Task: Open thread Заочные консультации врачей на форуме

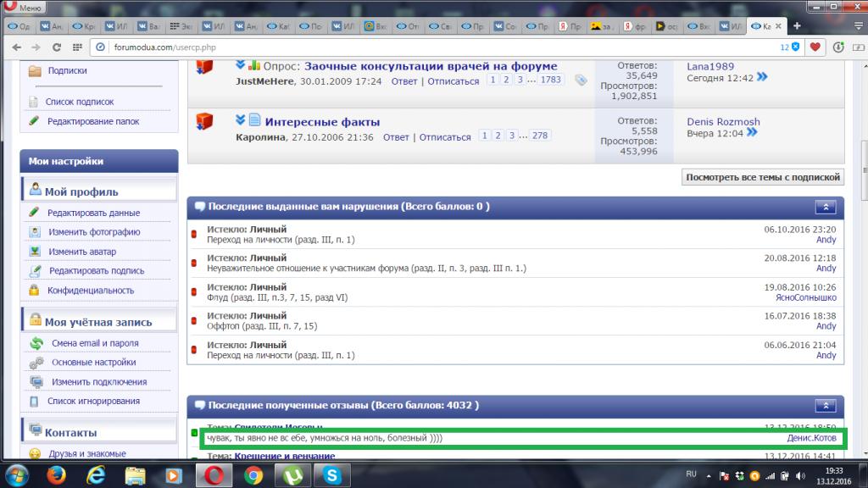Action: 431,66
